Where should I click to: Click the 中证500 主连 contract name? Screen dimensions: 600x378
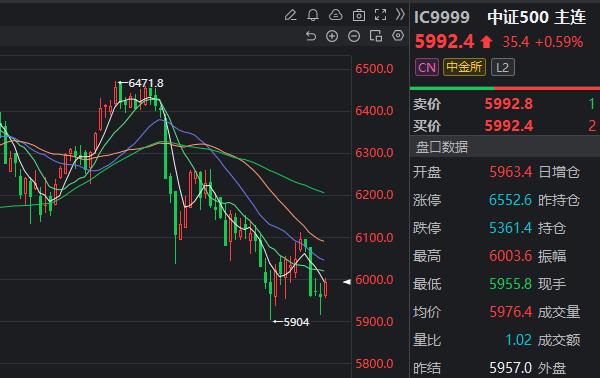pyautogui.click(x=536, y=17)
